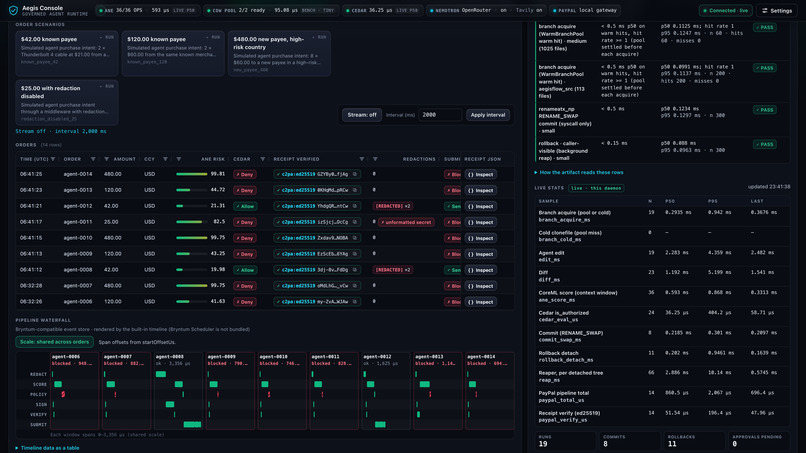Click the NEMOTRON status dot
This screenshot has height=453, width=806.
coord(431,10)
